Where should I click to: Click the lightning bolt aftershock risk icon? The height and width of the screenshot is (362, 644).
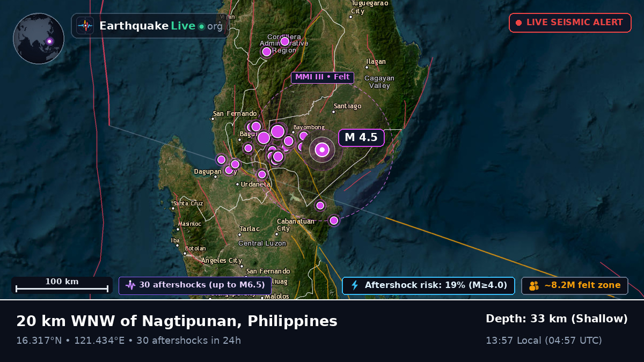(x=354, y=285)
